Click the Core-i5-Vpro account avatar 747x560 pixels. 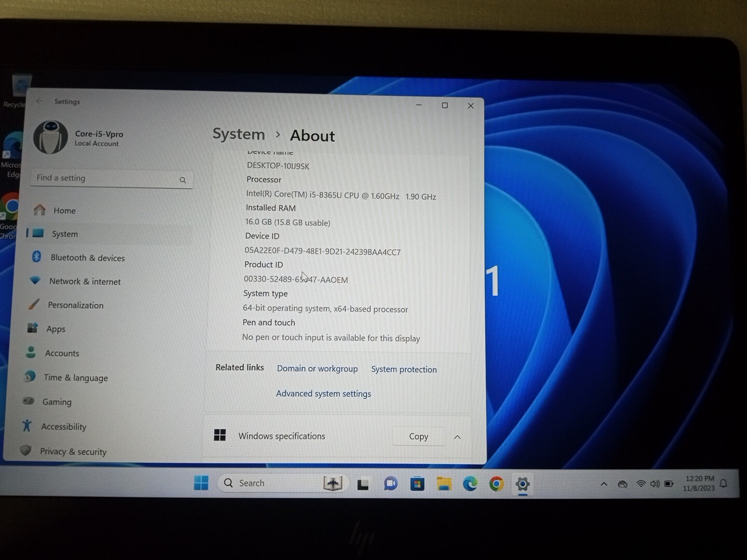point(50,137)
